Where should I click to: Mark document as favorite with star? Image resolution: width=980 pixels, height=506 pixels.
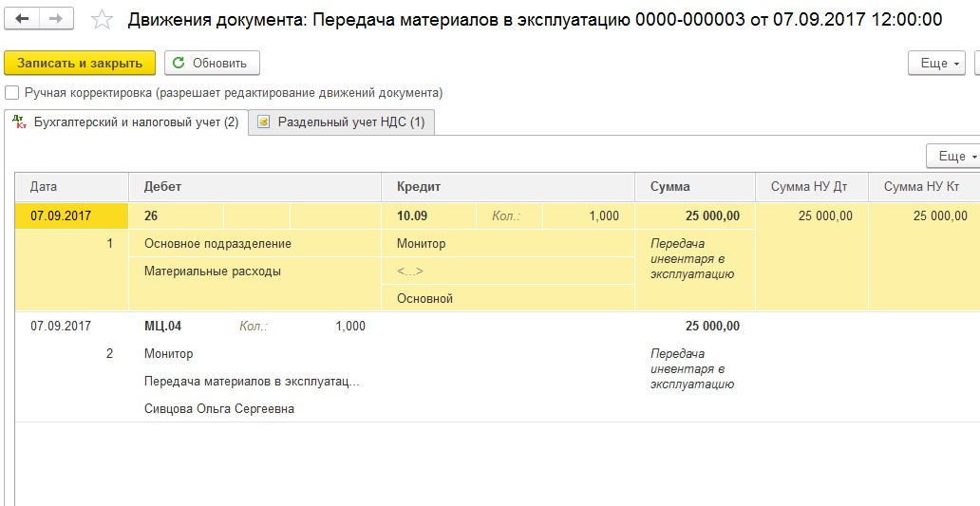pyautogui.click(x=101, y=20)
